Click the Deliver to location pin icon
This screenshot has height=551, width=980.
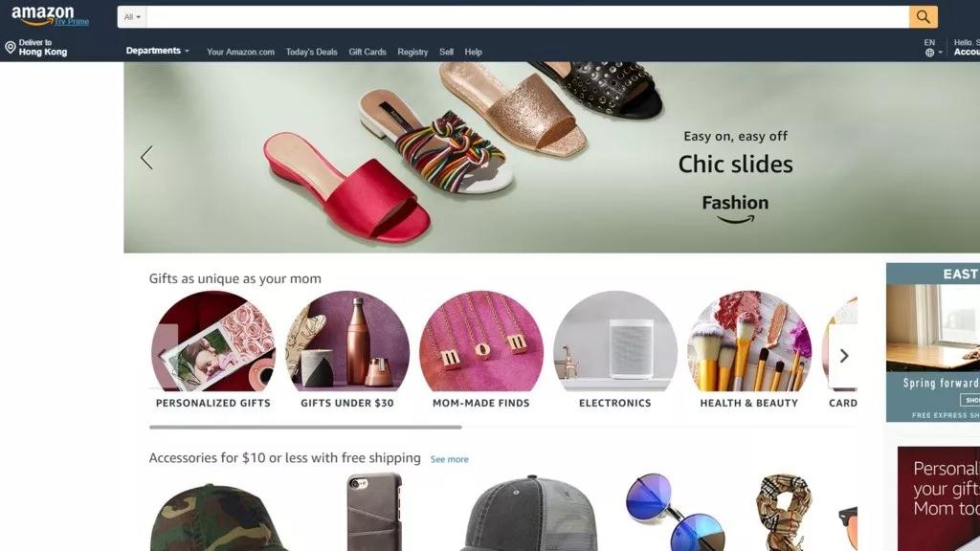(10, 48)
